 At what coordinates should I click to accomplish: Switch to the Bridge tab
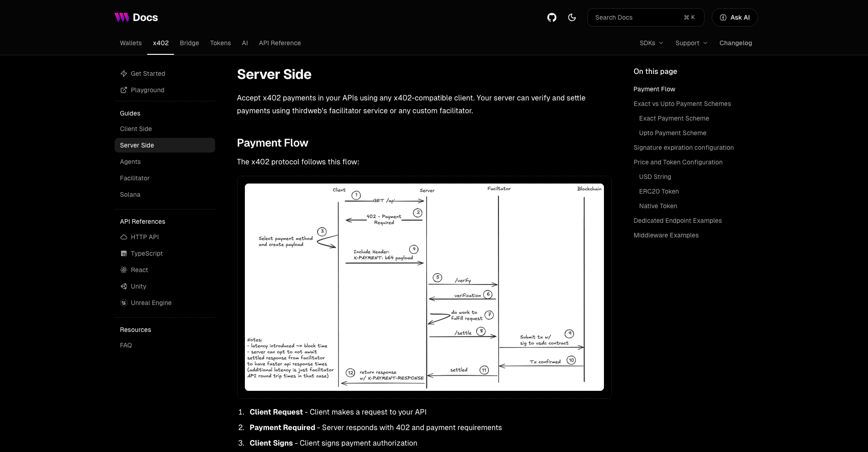189,43
